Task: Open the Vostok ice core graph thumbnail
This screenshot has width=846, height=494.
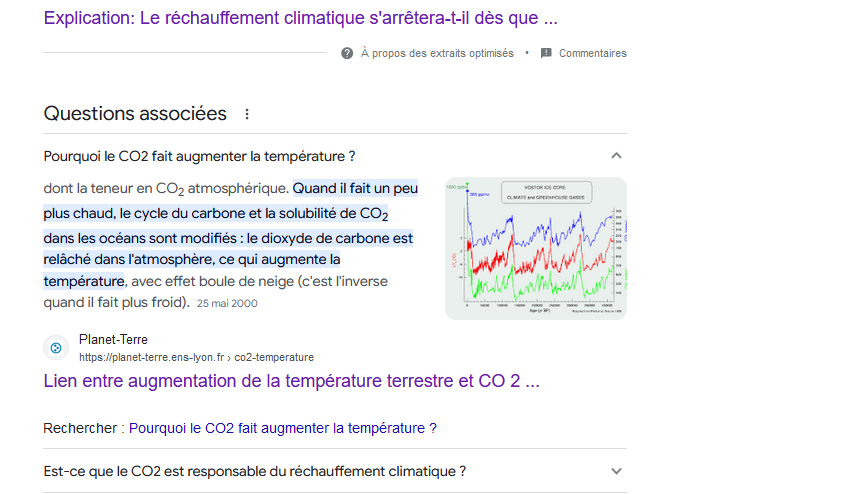Action: click(x=535, y=248)
